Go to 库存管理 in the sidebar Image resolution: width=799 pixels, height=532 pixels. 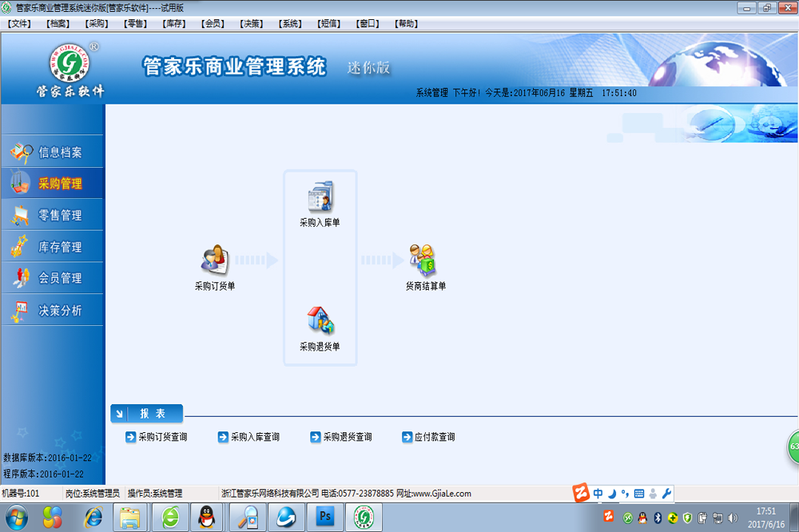(x=53, y=247)
